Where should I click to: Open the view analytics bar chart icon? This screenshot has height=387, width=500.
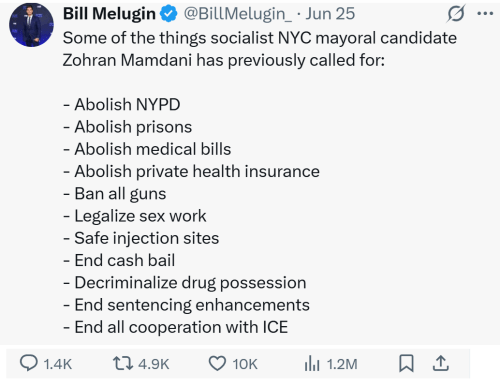[312, 363]
